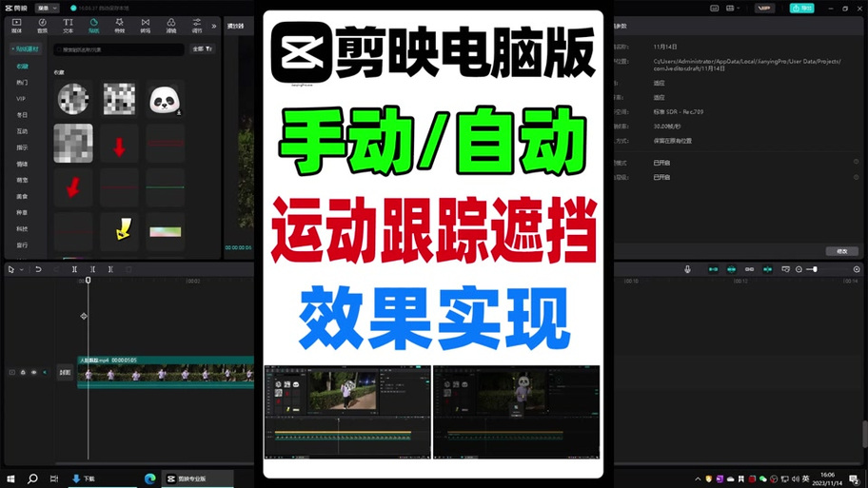The width and height of the screenshot is (868, 488).
Task: Open the 转场 transitions tab
Action: pos(145,26)
